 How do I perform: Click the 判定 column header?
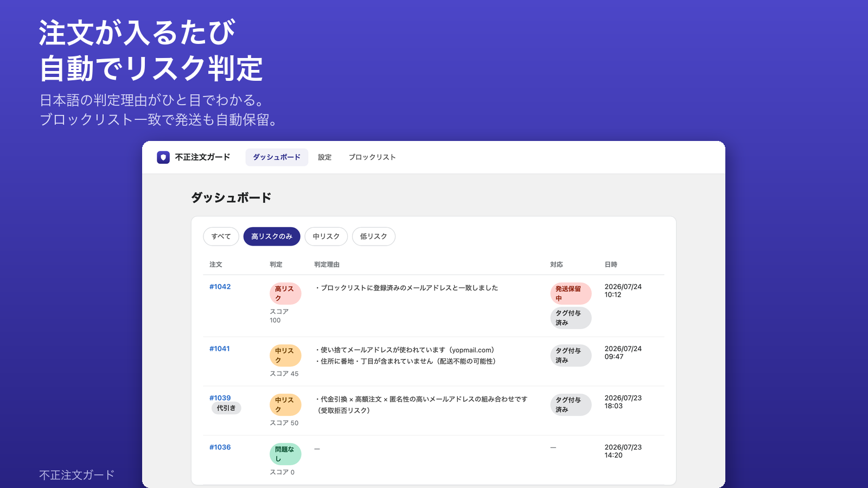276,265
